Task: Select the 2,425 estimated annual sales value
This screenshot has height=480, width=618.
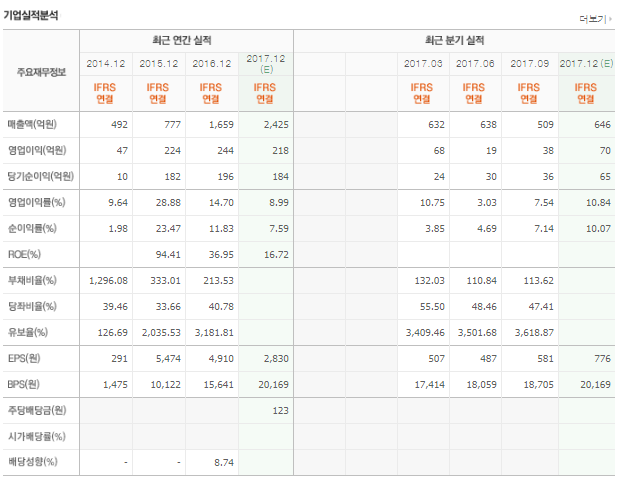Action: (276, 125)
